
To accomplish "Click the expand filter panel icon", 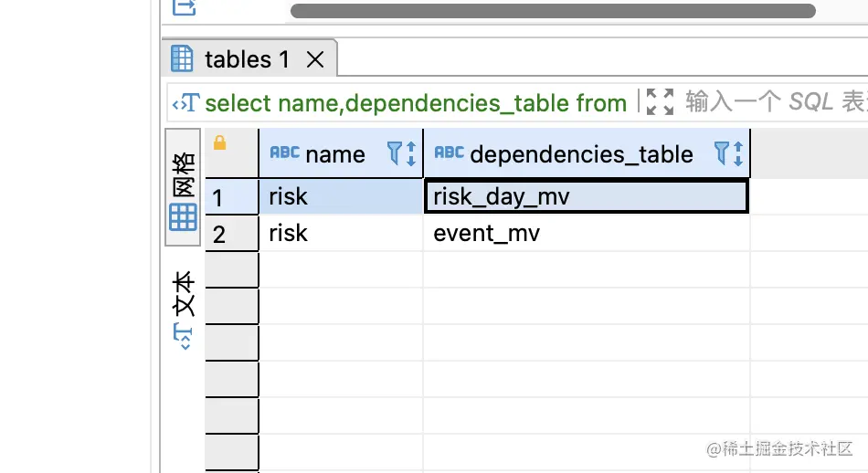I will coord(659,102).
